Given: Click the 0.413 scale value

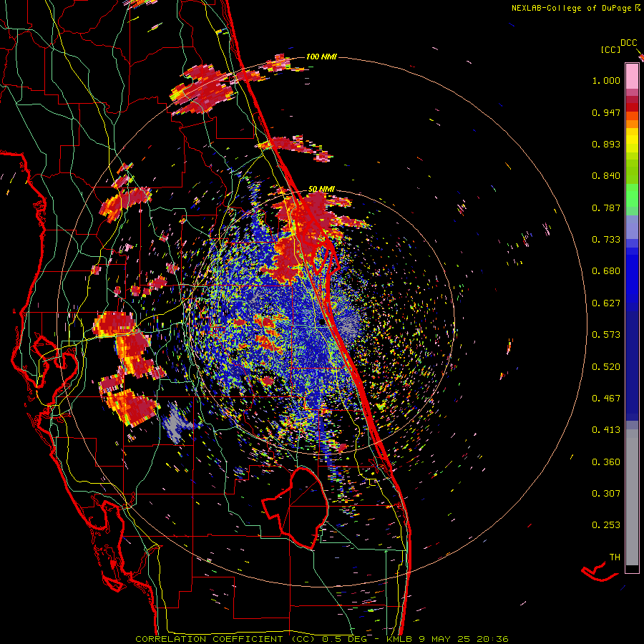Looking at the screenshot, I should click(x=606, y=430).
